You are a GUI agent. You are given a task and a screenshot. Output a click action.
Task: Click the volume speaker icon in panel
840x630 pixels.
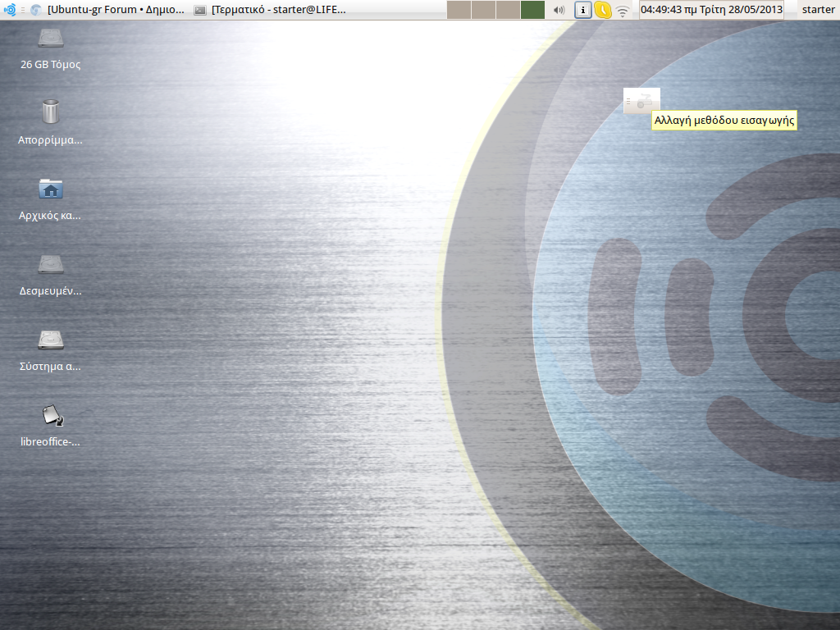[x=559, y=10]
